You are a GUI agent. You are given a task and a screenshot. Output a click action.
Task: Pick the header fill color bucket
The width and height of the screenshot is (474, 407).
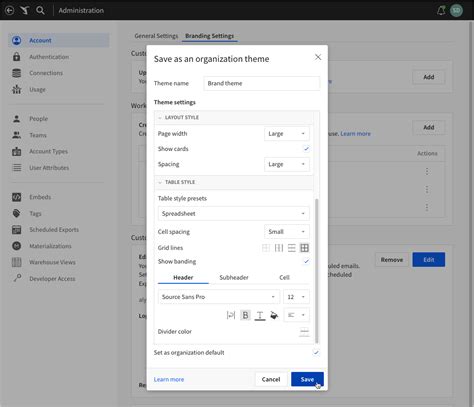274,315
